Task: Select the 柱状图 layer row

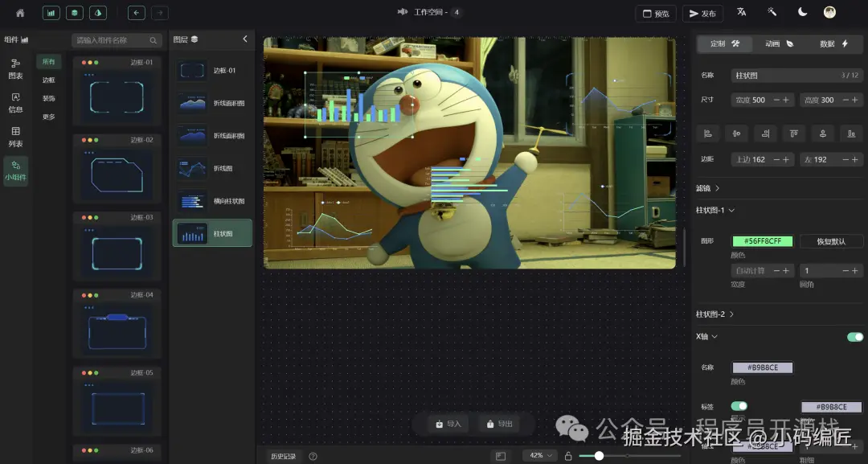Action: [212, 233]
